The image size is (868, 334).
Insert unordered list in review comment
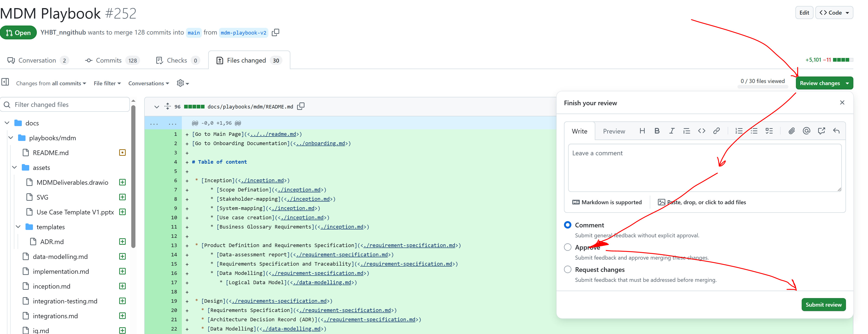point(754,131)
